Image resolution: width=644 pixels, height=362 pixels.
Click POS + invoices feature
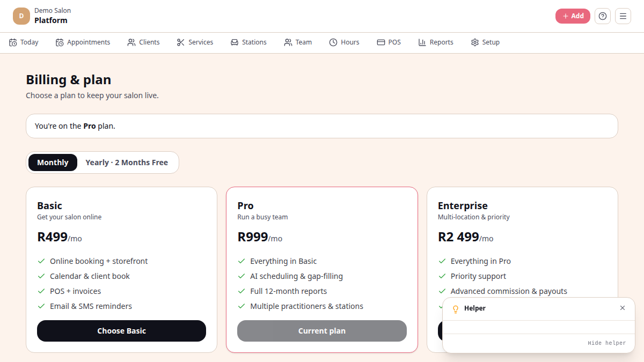click(75, 291)
